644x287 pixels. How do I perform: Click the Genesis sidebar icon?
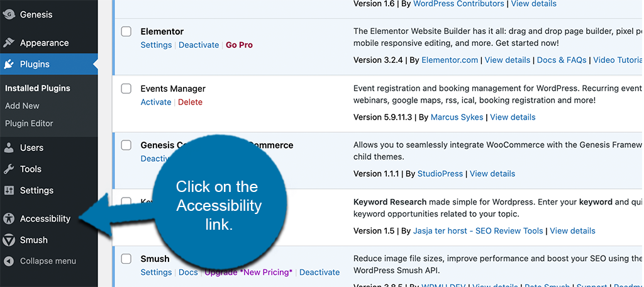(9, 15)
